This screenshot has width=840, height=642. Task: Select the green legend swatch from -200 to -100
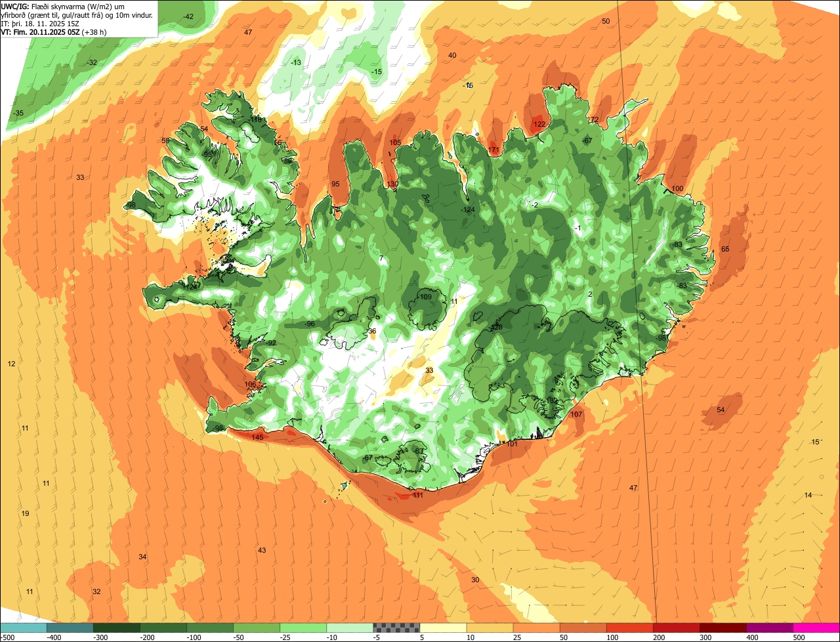pos(163,628)
